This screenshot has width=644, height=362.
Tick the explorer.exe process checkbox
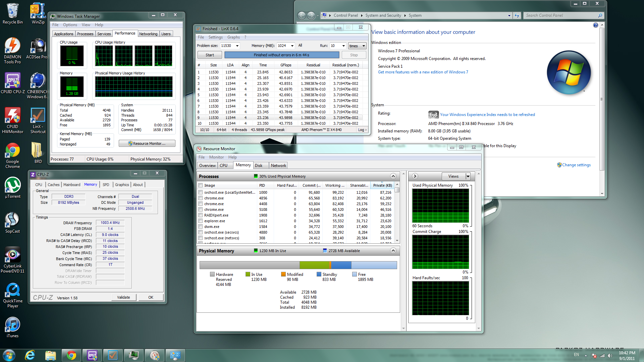point(200,221)
